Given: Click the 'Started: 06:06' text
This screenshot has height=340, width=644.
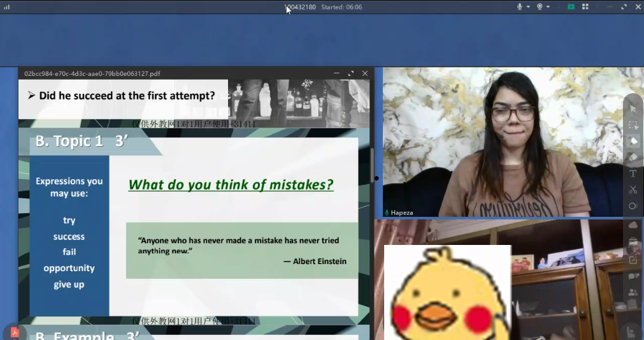Looking at the screenshot, I should [x=341, y=7].
